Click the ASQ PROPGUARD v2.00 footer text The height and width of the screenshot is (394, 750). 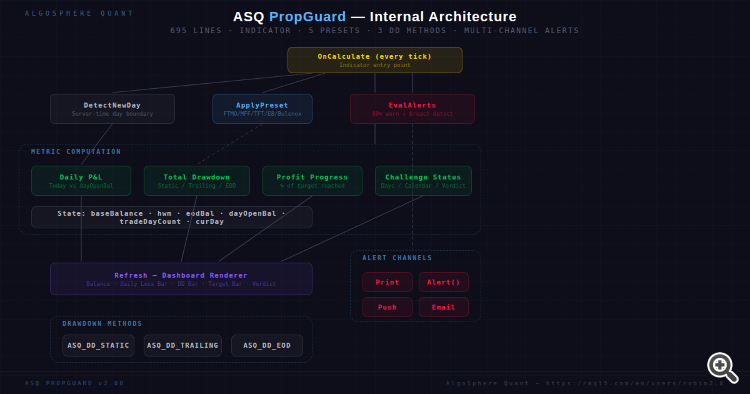tap(75, 383)
